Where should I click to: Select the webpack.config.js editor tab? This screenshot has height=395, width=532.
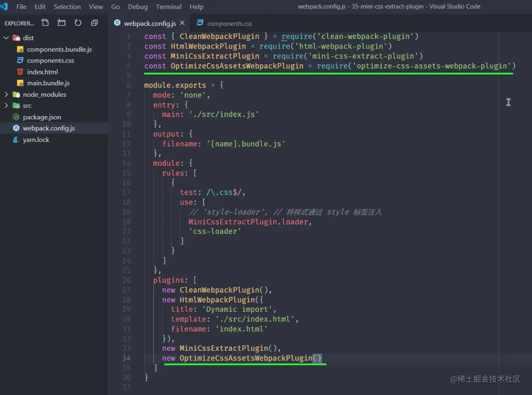[x=149, y=23]
